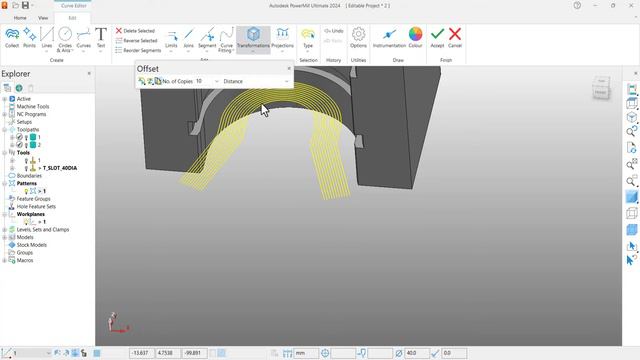Viewport: 640px width, 360px height.
Task: Open the Colour wheel picker
Action: coord(415,38)
